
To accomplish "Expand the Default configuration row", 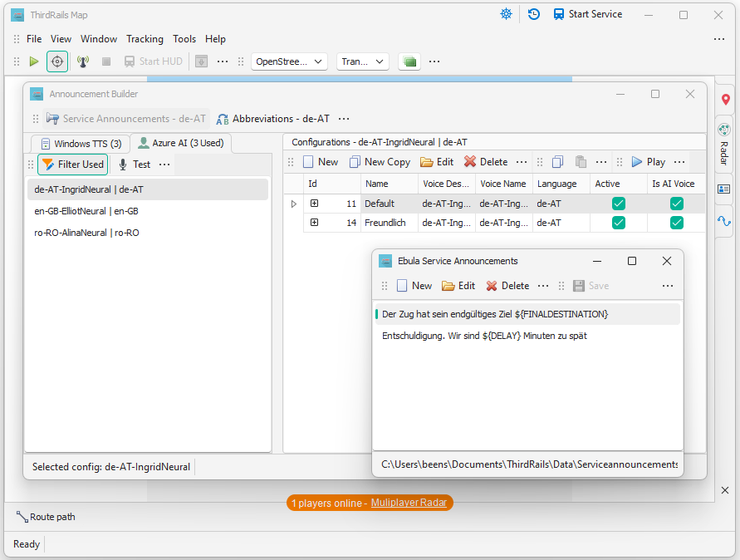I will tap(315, 204).
